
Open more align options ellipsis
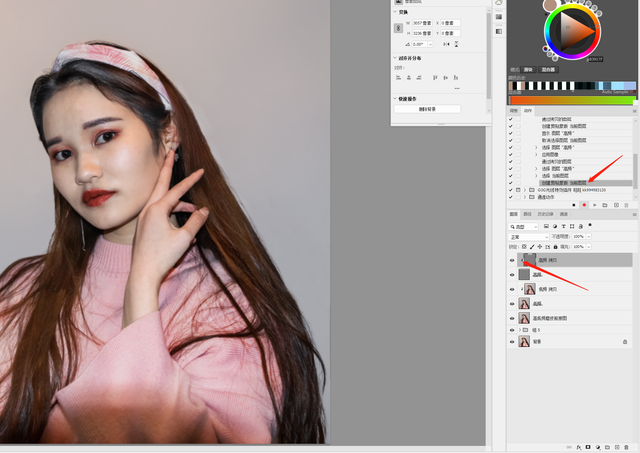pyautogui.click(x=457, y=88)
